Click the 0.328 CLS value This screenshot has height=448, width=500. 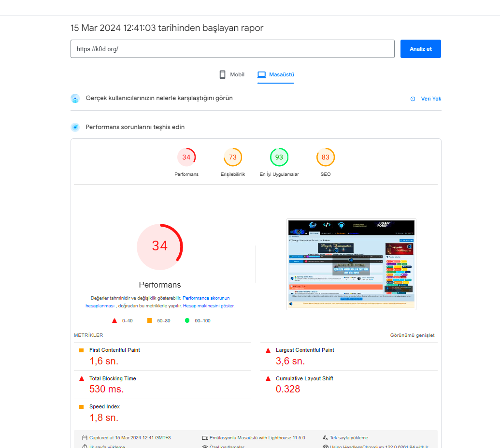coord(288,390)
